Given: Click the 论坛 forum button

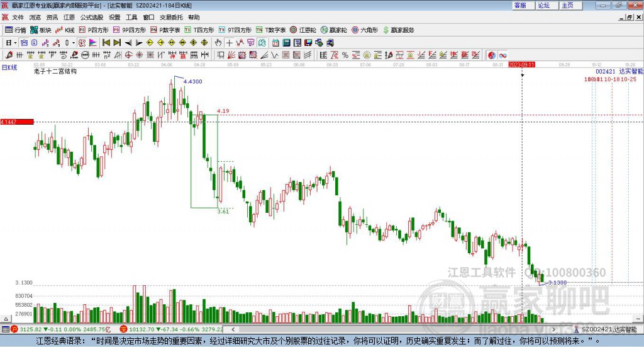Looking at the screenshot, I should 547,5.
